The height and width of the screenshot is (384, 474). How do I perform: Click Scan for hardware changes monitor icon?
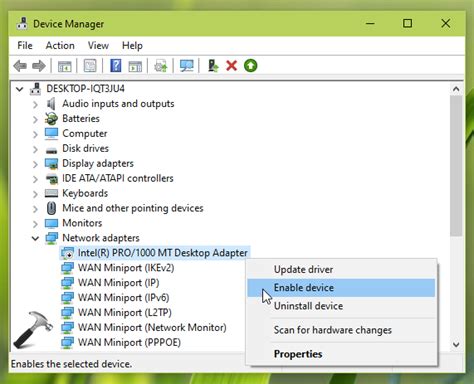click(x=187, y=66)
